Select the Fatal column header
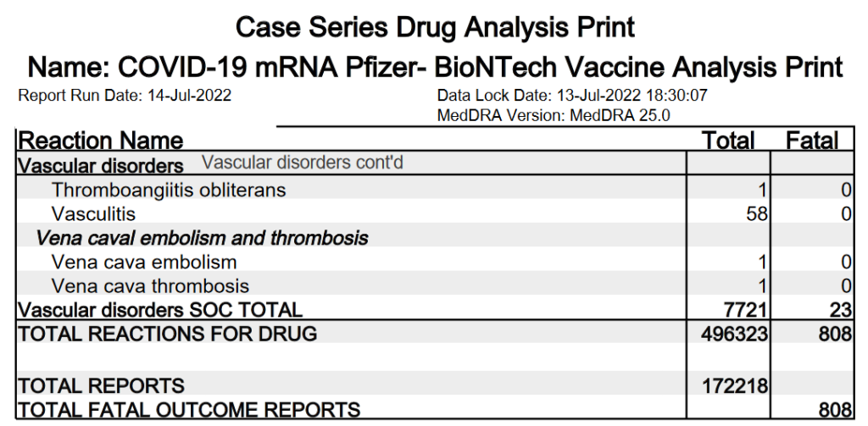The height and width of the screenshot is (426, 868). tap(812, 141)
